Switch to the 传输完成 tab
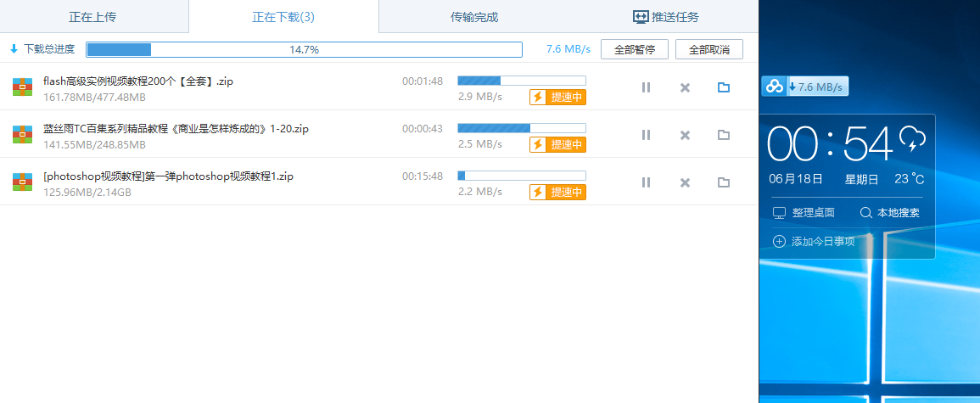The height and width of the screenshot is (403, 980). click(x=474, y=17)
